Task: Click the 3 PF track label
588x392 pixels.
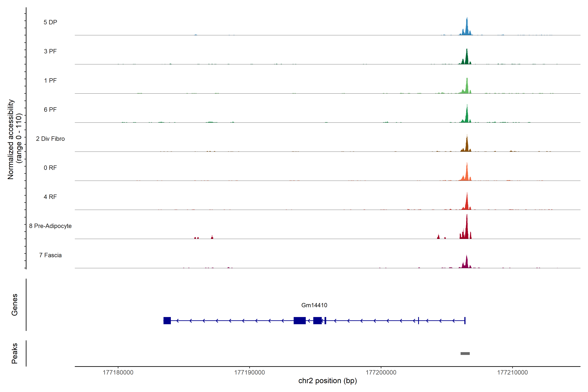Action: [50, 51]
